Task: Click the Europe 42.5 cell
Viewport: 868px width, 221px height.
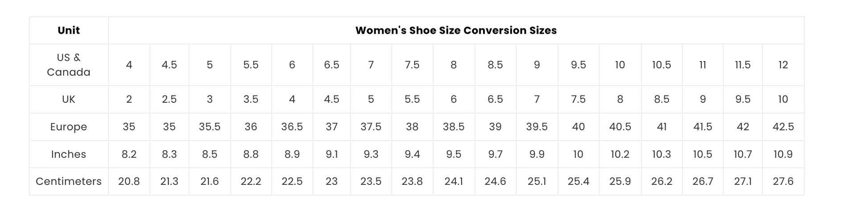Action: pyautogui.click(x=783, y=127)
